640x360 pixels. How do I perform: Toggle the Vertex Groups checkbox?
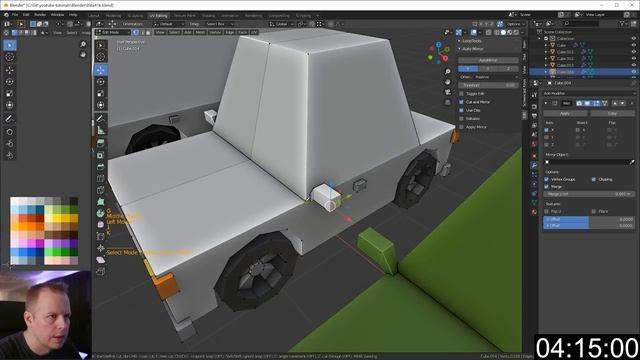pos(547,179)
